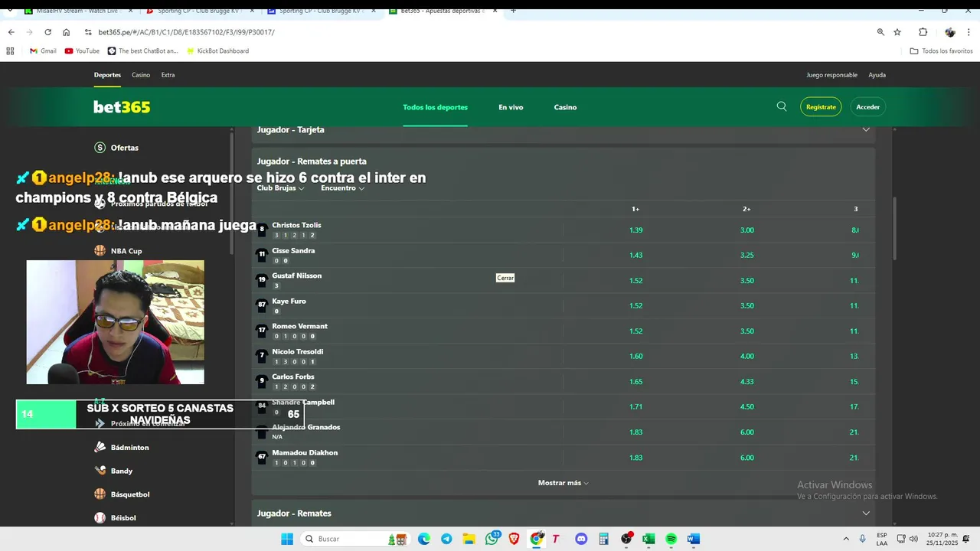Open Casino in the green navigation bar
This screenshot has height=551, width=980.
pos(565,107)
